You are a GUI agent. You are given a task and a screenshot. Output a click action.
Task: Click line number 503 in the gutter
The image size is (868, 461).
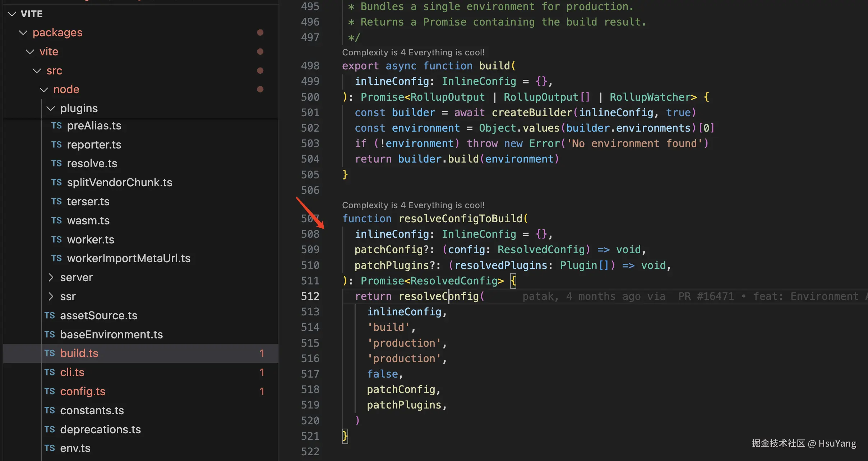point(310,144)
